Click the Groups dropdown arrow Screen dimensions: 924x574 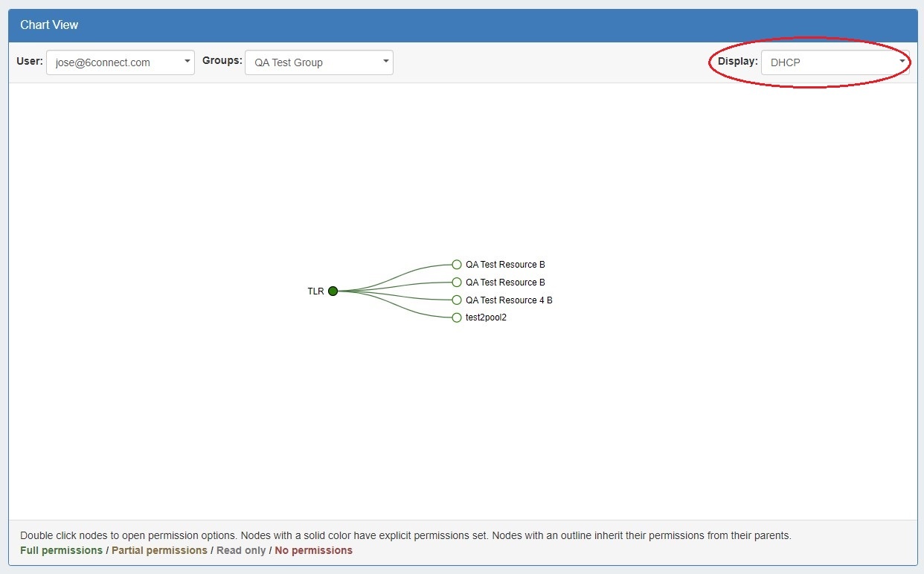385,62
